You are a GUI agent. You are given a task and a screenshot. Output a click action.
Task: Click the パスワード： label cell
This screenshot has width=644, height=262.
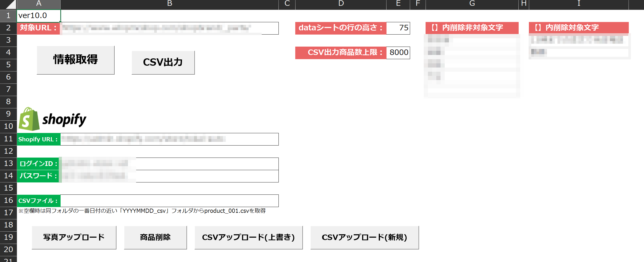[x=39, y=176]
